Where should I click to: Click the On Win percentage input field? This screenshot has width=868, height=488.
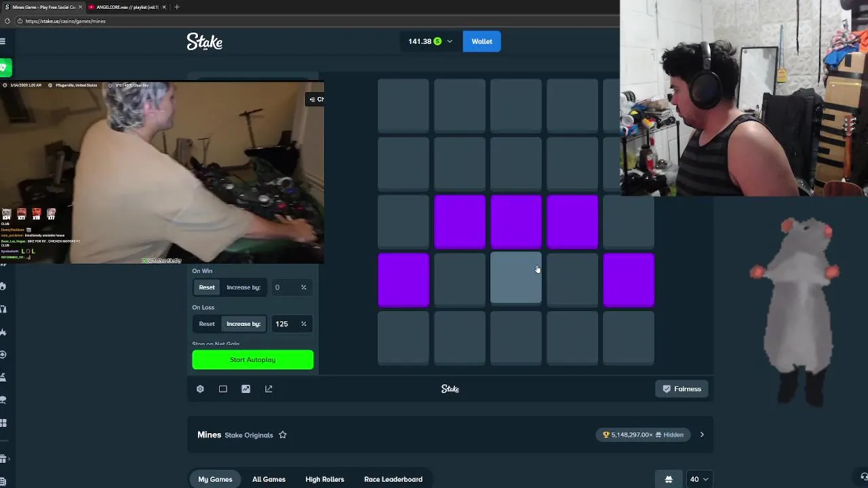[291, 287]
